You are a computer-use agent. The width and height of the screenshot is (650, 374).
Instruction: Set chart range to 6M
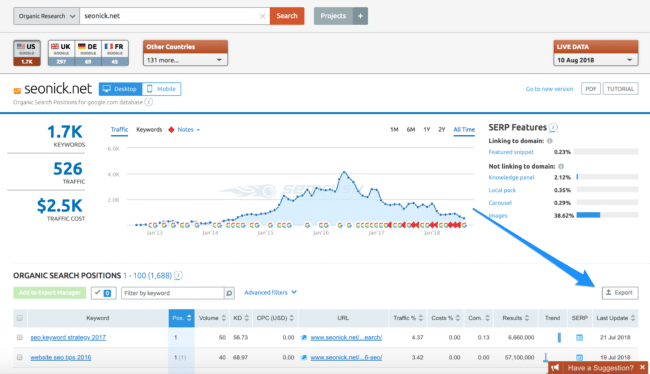tap(411, 130)
